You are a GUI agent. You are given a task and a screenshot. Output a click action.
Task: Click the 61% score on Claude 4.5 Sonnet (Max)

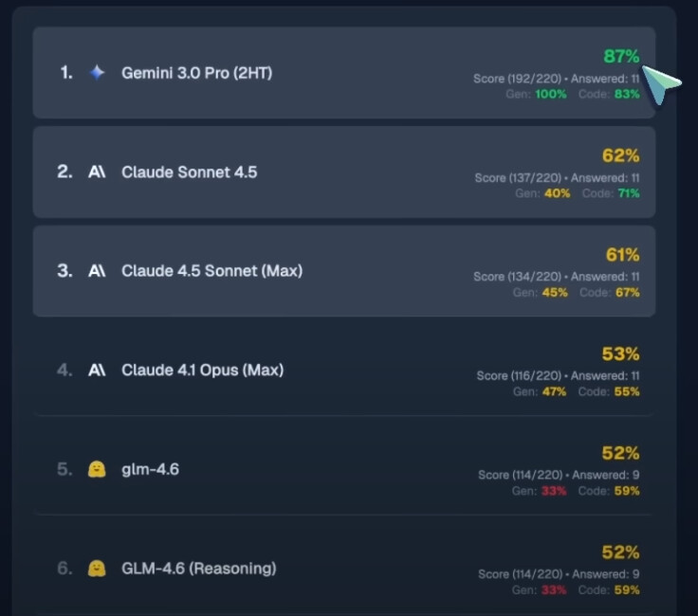[623, 255]
